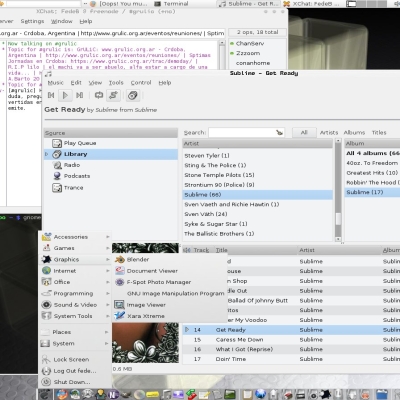Select track 16 What I Got (Reprise)

(291, 349)
